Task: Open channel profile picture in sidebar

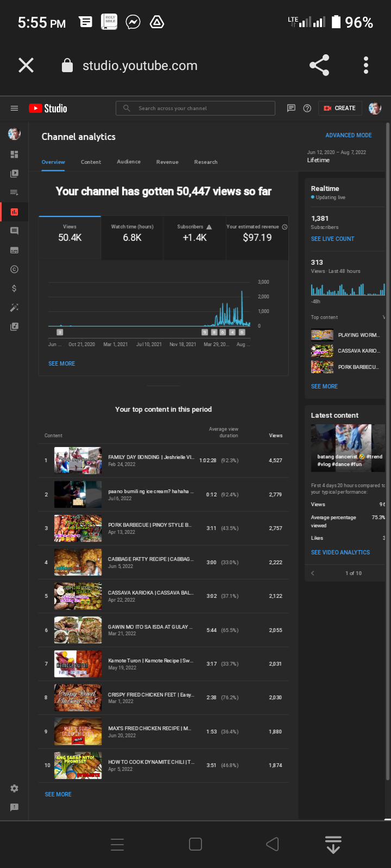Action: [14, 133]
